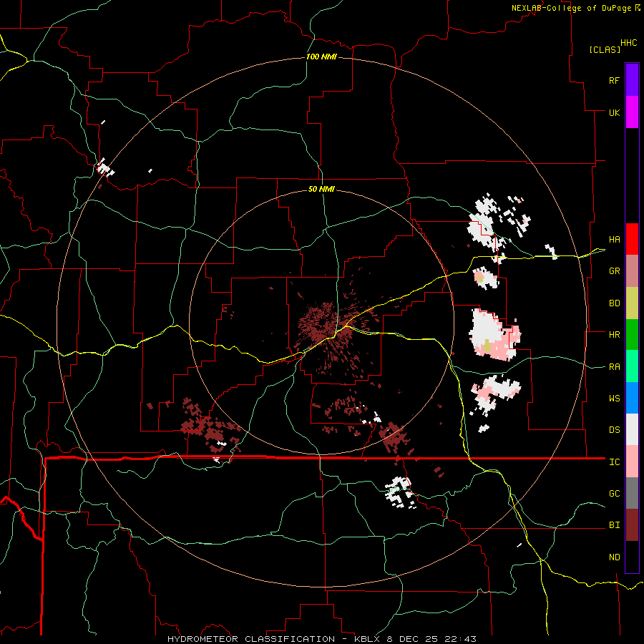
Task: Select the IC light pink legend swatch
Action: pyautogui.click(x=632, y=462)
